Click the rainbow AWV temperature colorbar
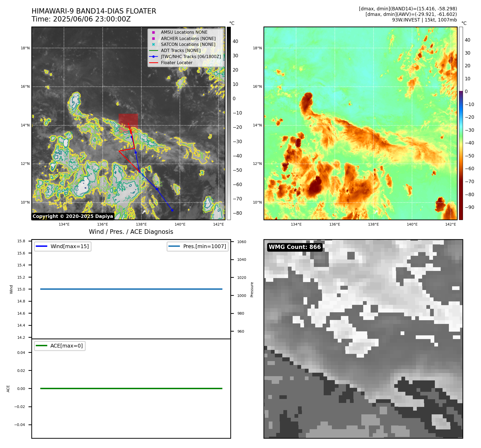Screen dimensions: 481x448 (x=461, y=123)
